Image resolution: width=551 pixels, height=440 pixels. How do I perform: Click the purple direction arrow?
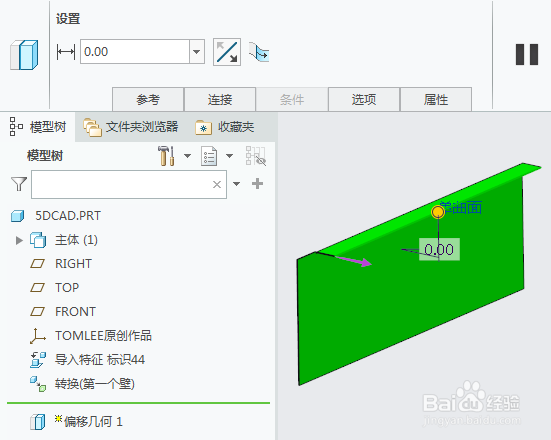click(x=354, y=261)
